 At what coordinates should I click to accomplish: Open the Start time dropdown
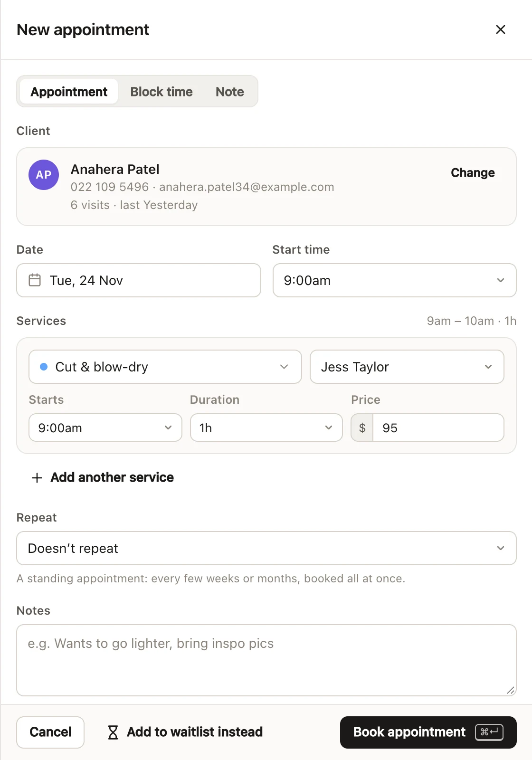[394, 280]
